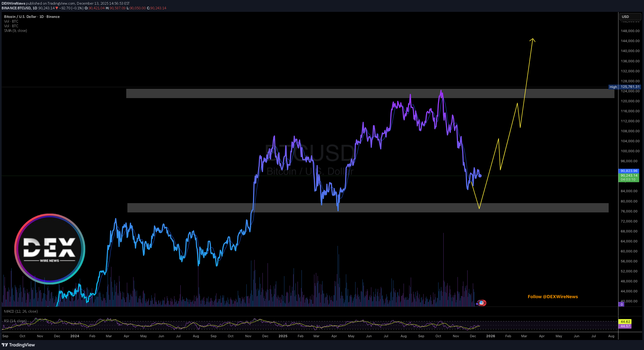Click the yellow projection arrowhead at top
This screenshot has height=350, width=644.
[532, 40]
